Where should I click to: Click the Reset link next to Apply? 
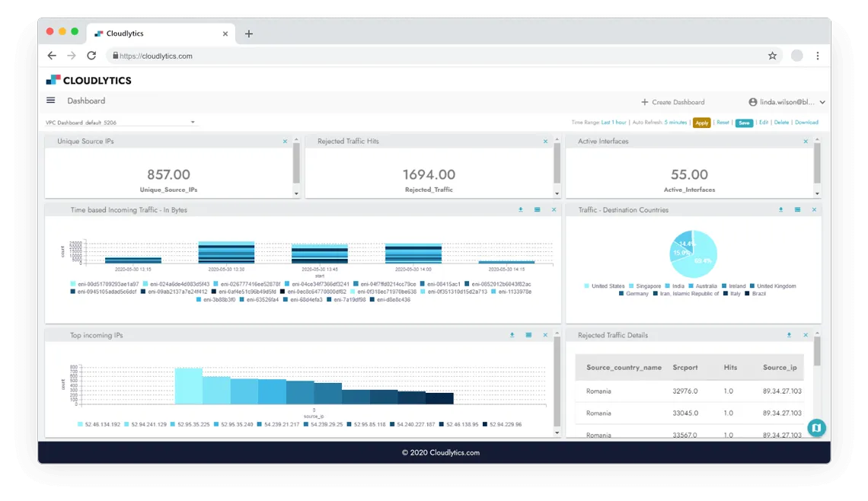coord(722,122)
